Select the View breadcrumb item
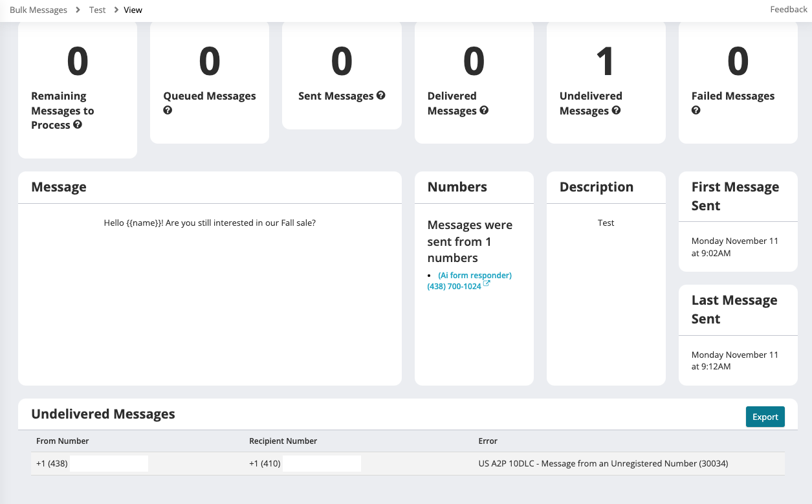This screenshot has height=504, width=812. click(x=133, y=10)
